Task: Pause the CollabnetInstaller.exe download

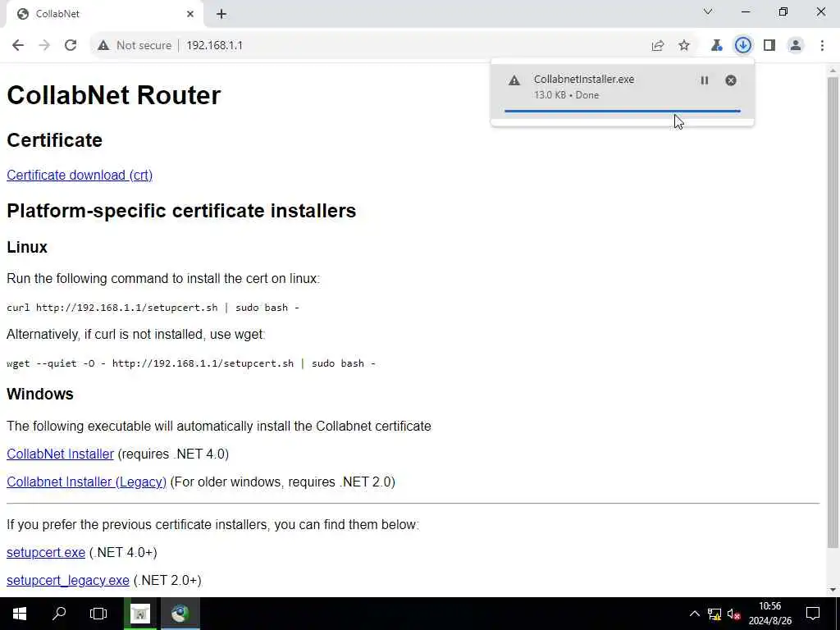Action: (x=705, y=80)
